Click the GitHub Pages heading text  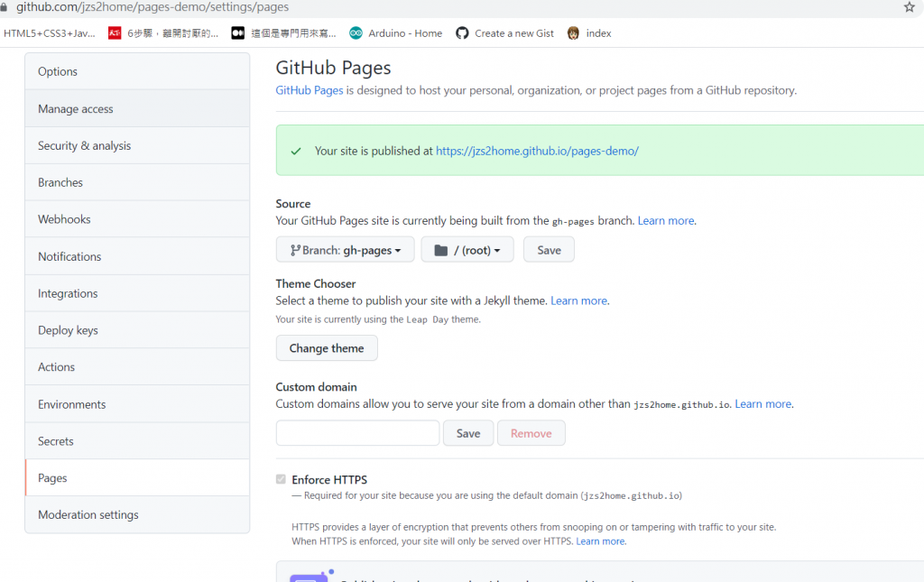coord(333,68)
